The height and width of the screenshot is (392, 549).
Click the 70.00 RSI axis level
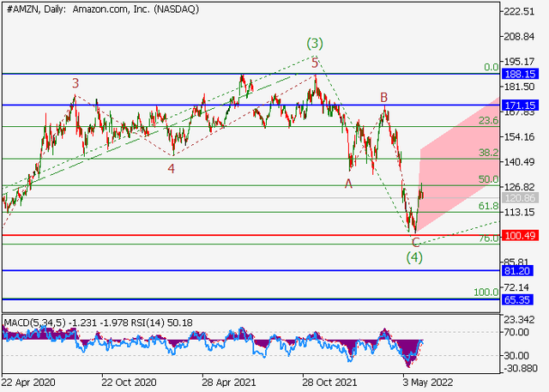pyautogui.click(x=516, y=332)
